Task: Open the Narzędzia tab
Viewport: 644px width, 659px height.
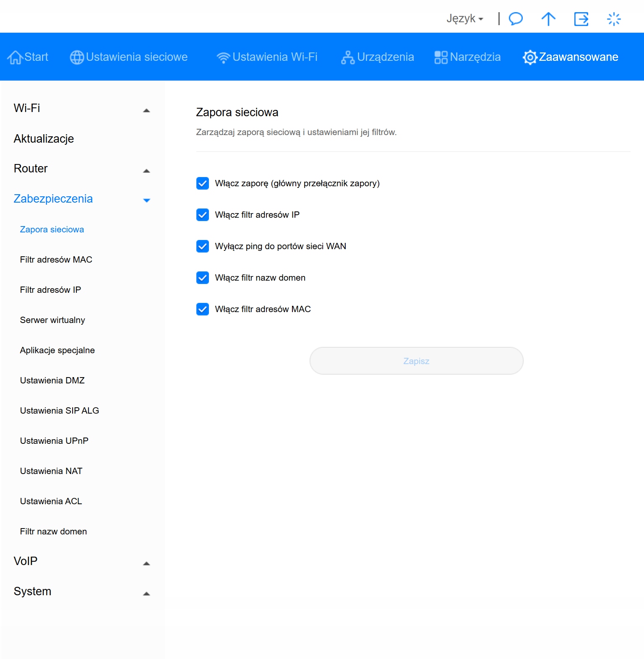Action: [x=468, y=57]
